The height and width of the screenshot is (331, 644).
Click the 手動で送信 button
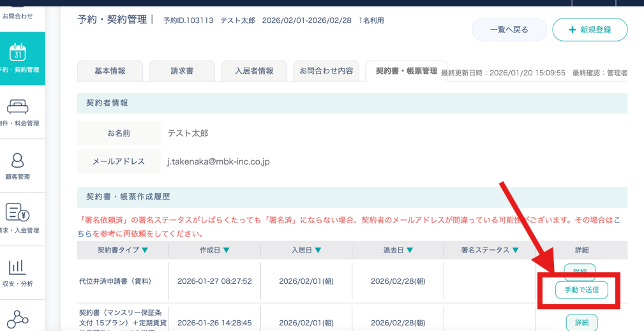tap(581, 290)
